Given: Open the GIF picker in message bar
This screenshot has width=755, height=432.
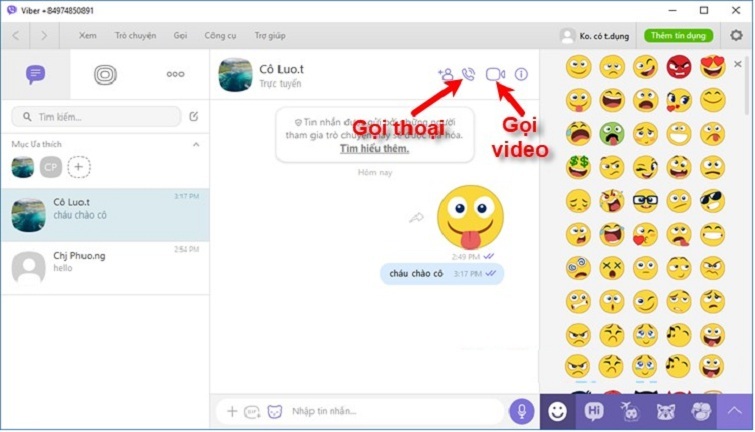Looking at the screenshot, I should pyautogui.click(x=252, y=411).
